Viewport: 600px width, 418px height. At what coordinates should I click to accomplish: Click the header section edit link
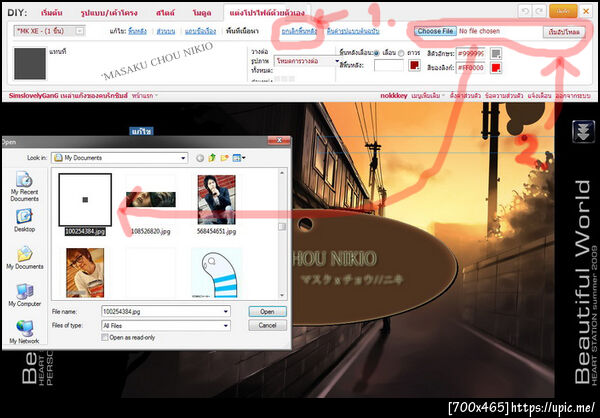(x=166, y=31)
